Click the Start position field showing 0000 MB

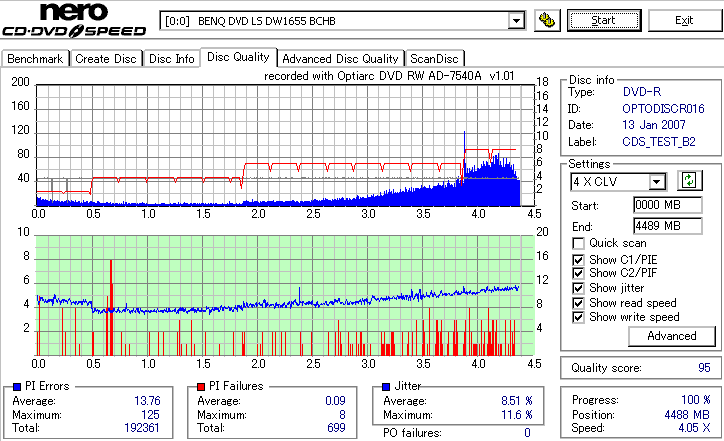(668, 205)
